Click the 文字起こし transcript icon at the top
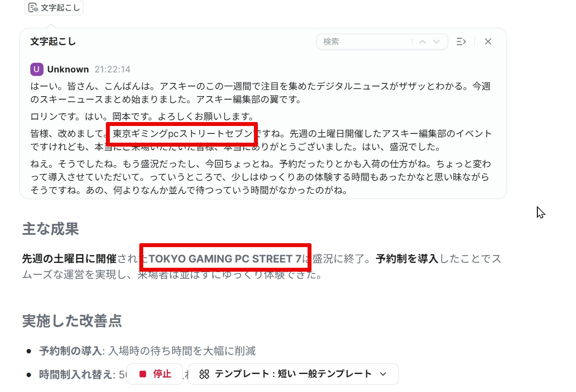 33,8
